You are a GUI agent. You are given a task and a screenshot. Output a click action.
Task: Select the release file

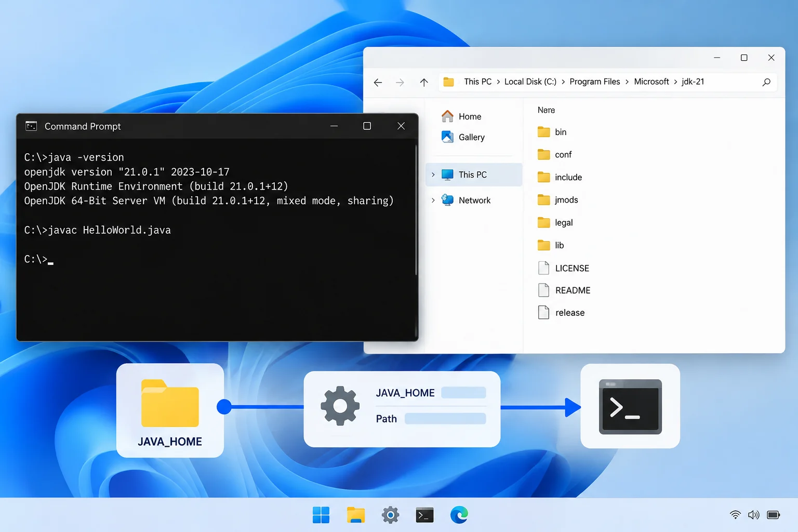click(561, 313)
